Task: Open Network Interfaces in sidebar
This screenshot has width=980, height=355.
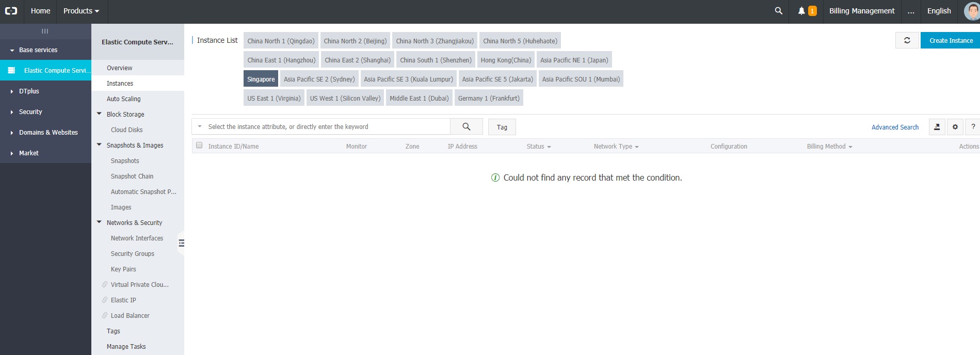Action: [137, 238]
